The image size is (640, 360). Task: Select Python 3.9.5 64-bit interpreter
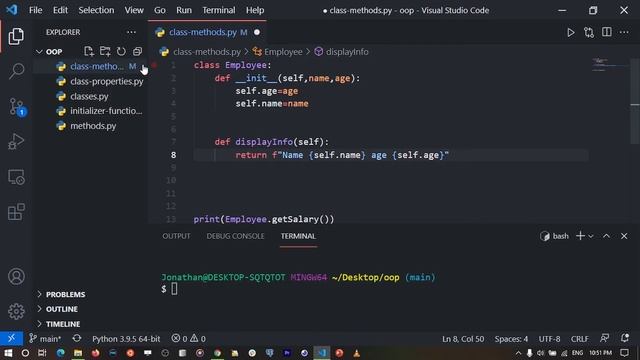[126, 338]
